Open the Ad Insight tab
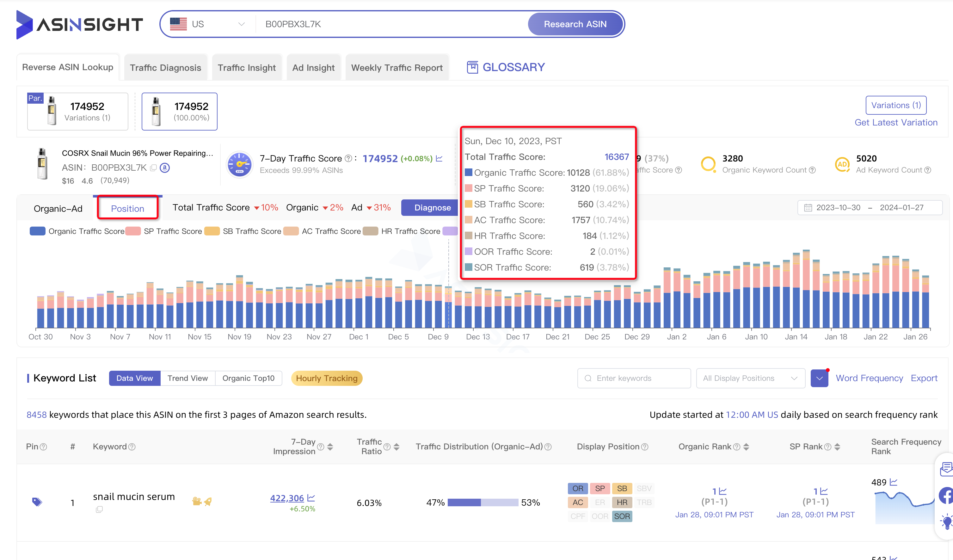 313,68
